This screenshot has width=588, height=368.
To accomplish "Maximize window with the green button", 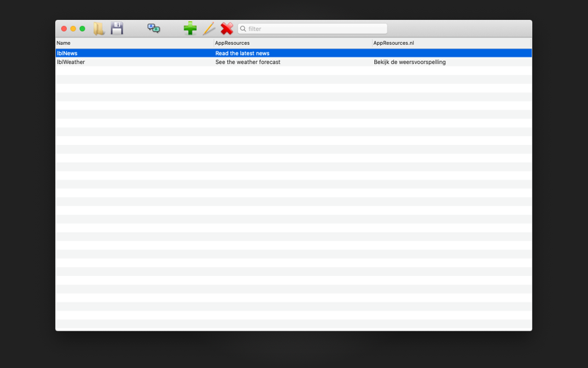I will tap(82, 29).
